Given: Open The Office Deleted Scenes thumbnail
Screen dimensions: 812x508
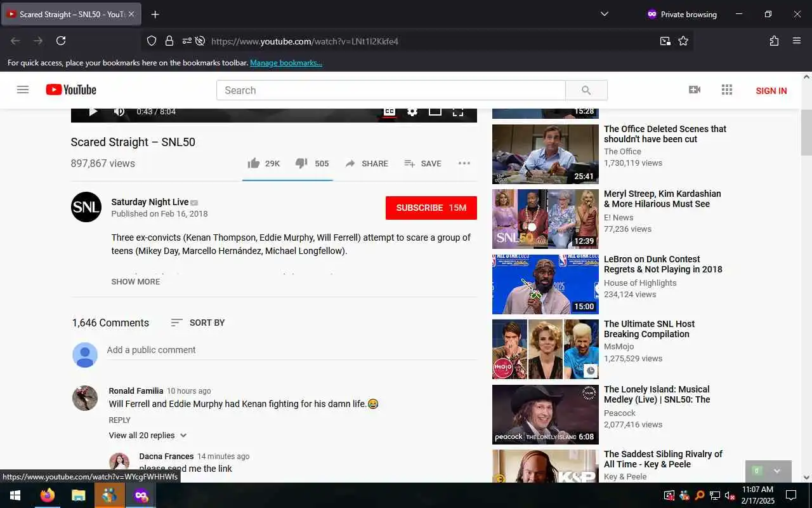Looking at the screenshot, I should (x=546, y=154).
